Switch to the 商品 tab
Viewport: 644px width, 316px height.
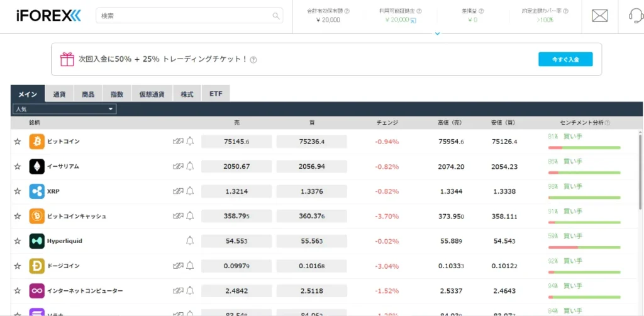(x=88, y=94)
